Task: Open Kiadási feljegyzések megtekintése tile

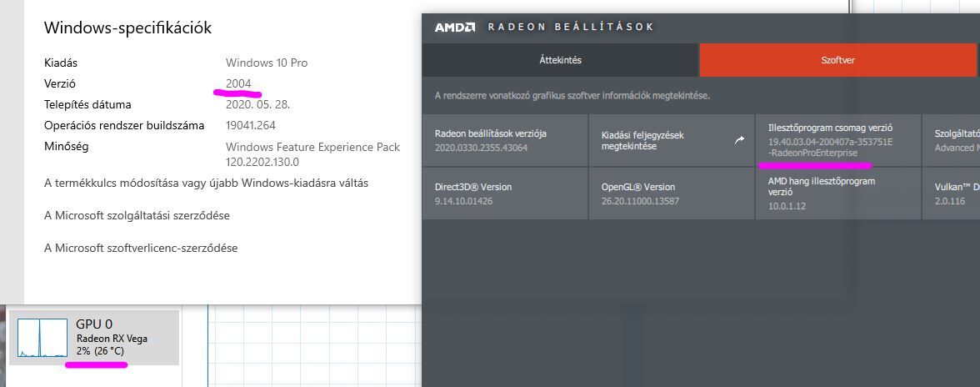Action: [672, 140]
